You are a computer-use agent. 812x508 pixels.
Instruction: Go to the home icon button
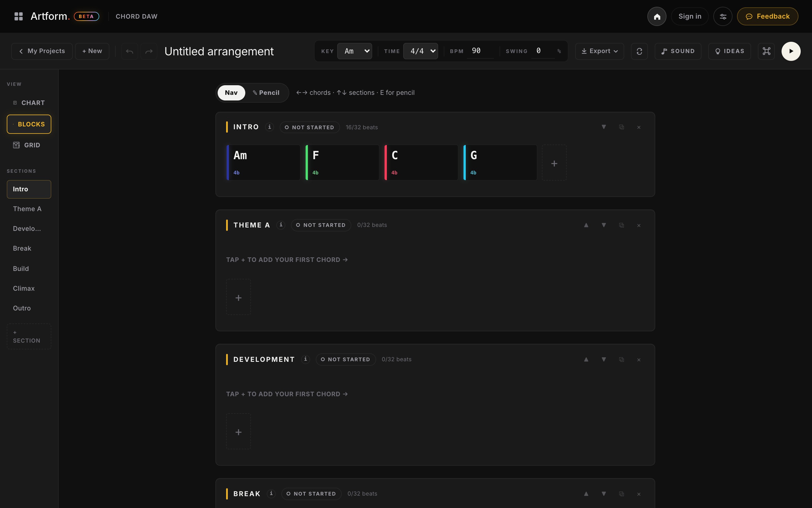[657, 16]
